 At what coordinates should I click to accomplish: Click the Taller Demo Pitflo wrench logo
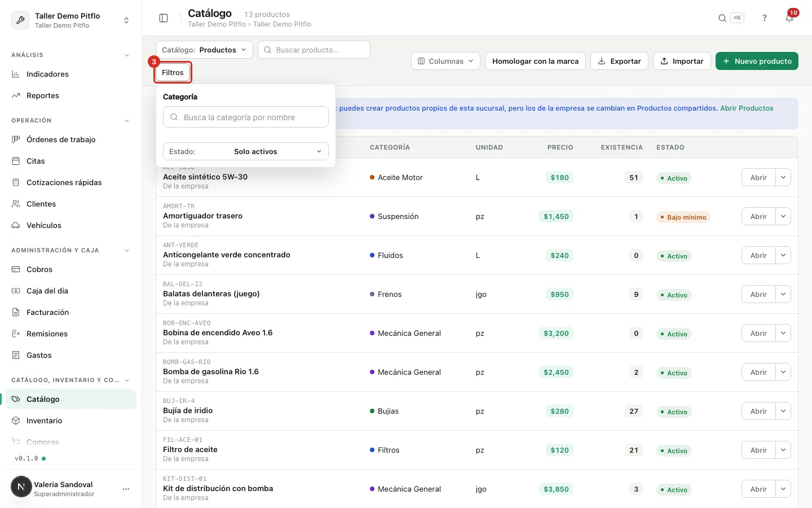click(x=20, y=20)
